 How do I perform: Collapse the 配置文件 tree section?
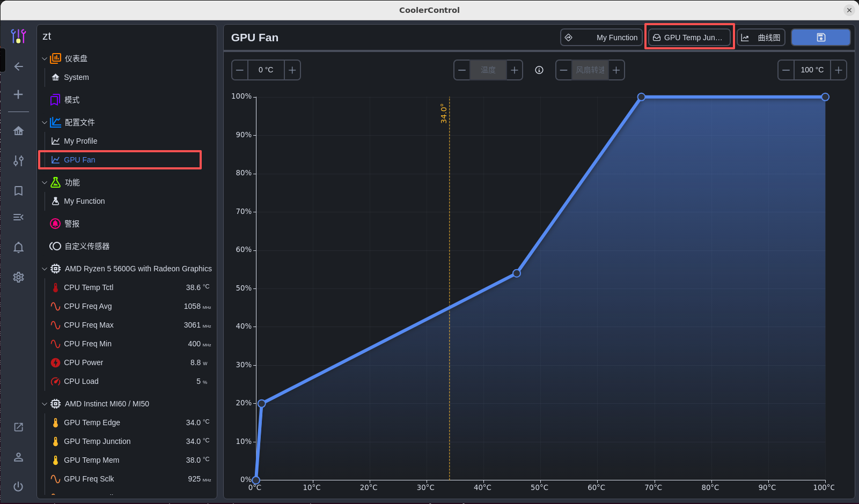point(45,122)
